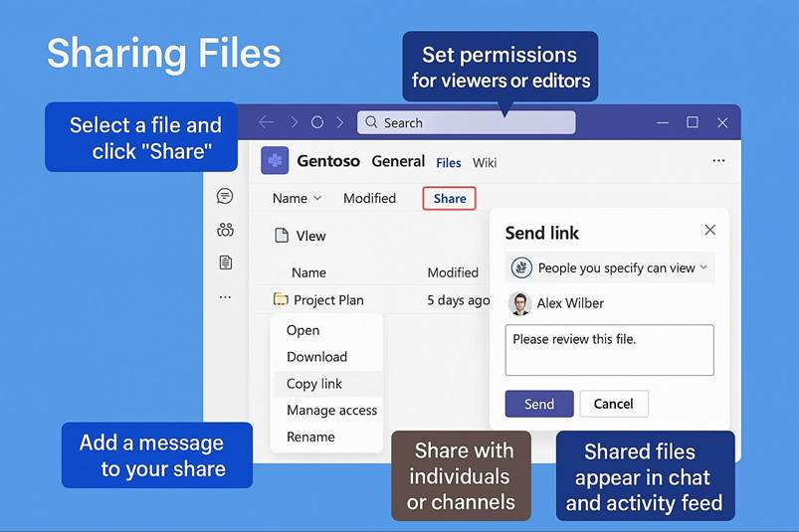
Task: Choose Manage access in context menu
Action: coord(331,411)
